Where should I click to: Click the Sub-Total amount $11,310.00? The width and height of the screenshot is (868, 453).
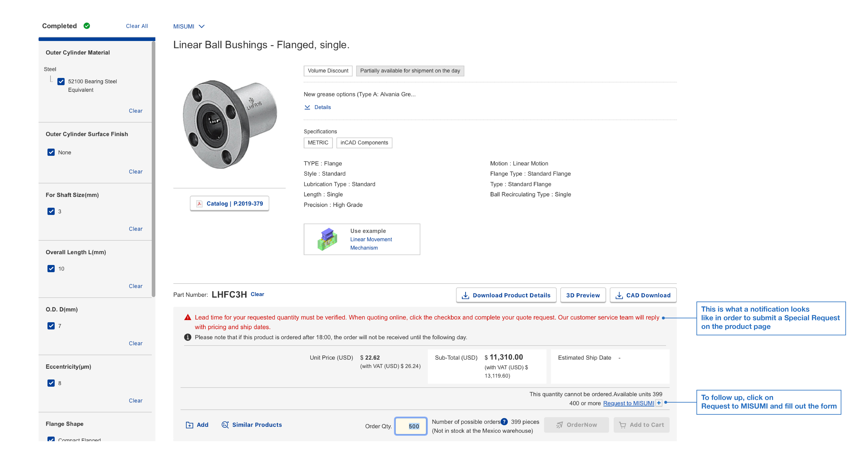coord(503,357)
